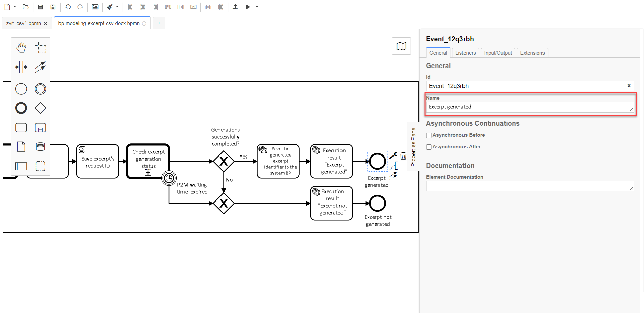This screenshot has width=644, height=313.
Task: Select the Excerpt not generated end event
Action: point(377,203)
